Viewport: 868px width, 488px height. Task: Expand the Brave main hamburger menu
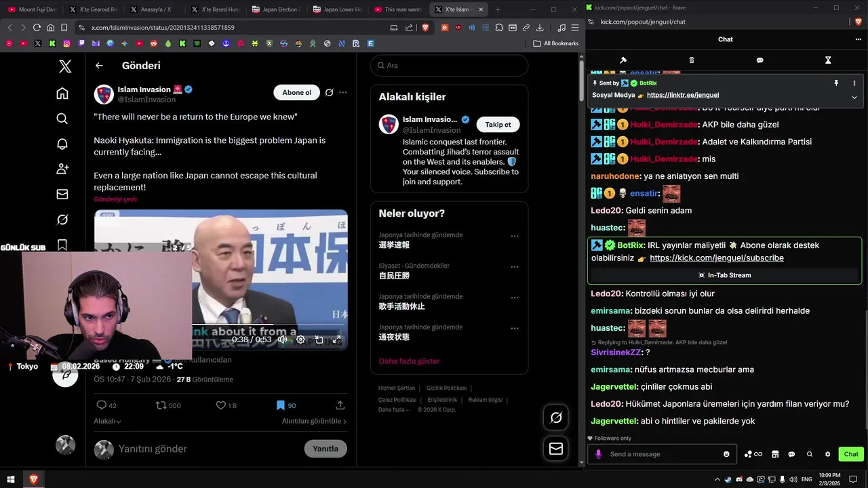tap(575, 28)
